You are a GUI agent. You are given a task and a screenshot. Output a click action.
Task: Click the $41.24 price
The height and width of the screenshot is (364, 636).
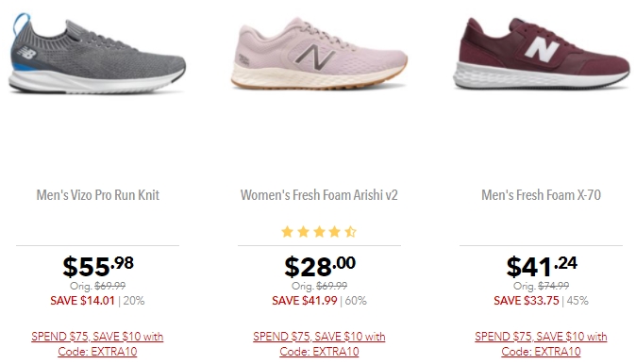pyautogui.click(x=542, y=266)
